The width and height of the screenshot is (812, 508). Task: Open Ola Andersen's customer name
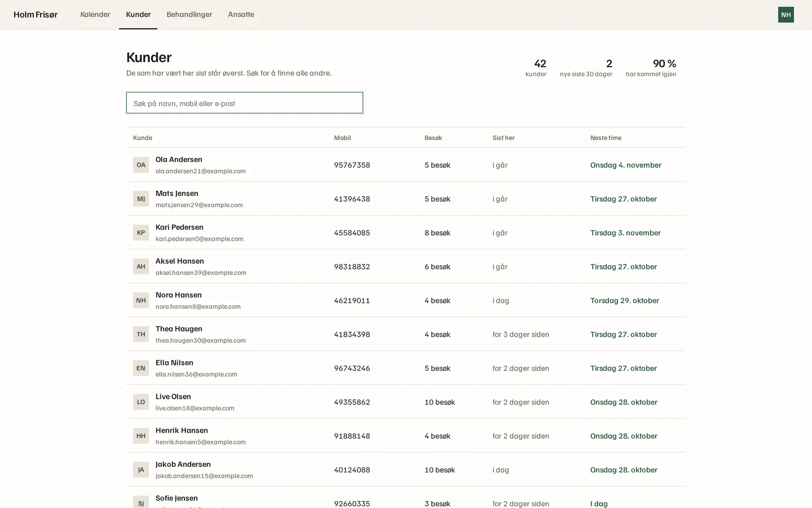click(179, 160)
